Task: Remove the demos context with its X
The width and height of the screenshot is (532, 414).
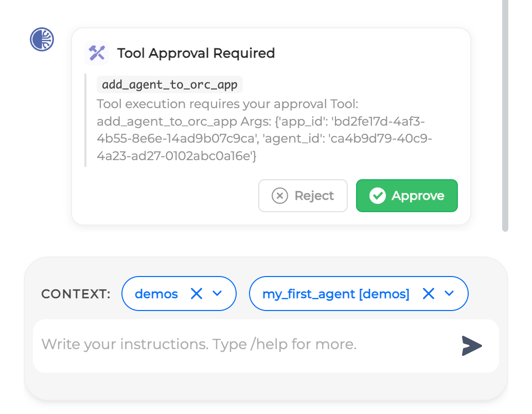Action: (x=197, y=294)
